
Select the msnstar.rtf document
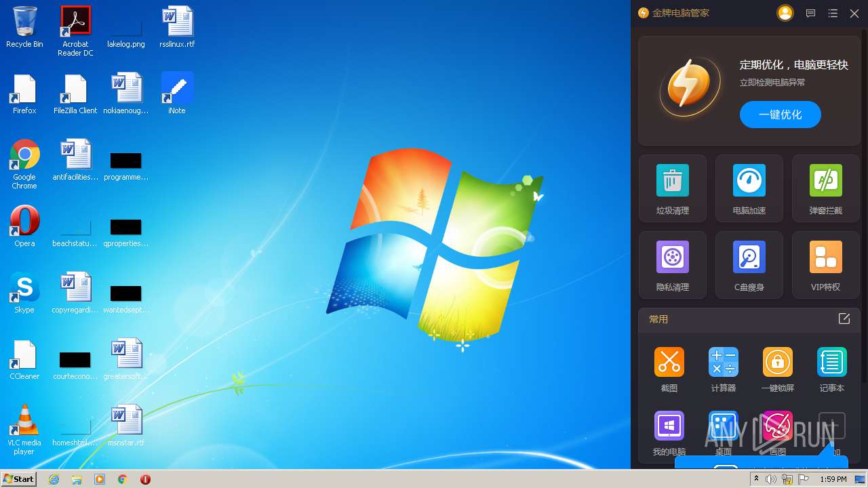[x=126, y=426]
